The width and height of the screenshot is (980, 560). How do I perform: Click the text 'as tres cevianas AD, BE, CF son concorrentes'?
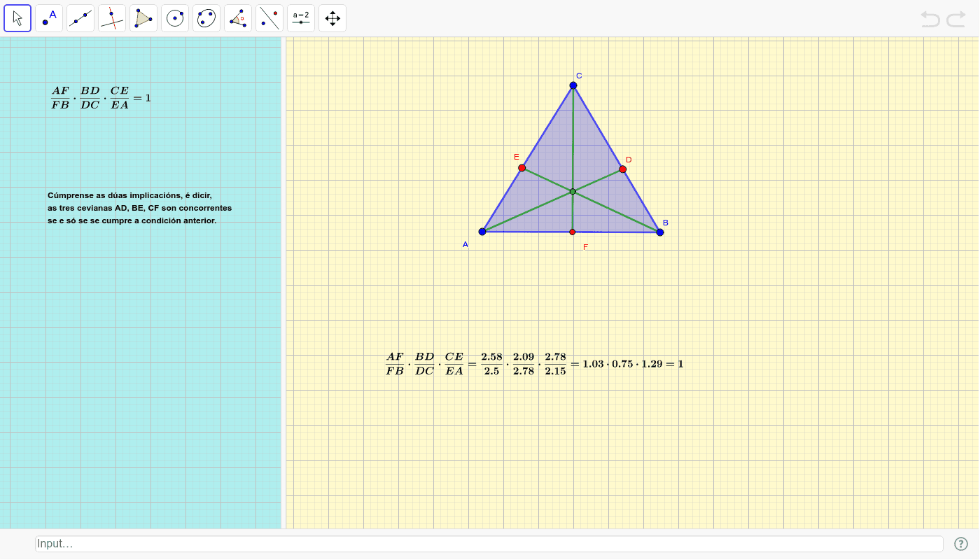coord(140,208)
